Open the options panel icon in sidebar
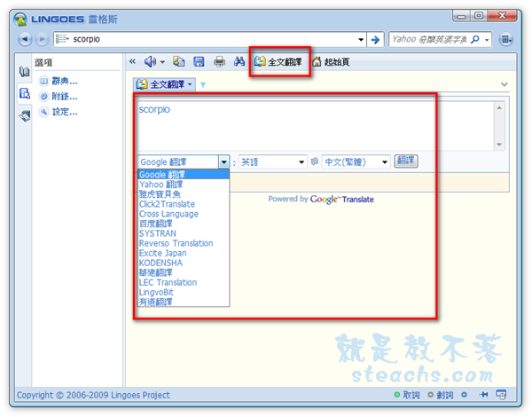 pos(25,93)
